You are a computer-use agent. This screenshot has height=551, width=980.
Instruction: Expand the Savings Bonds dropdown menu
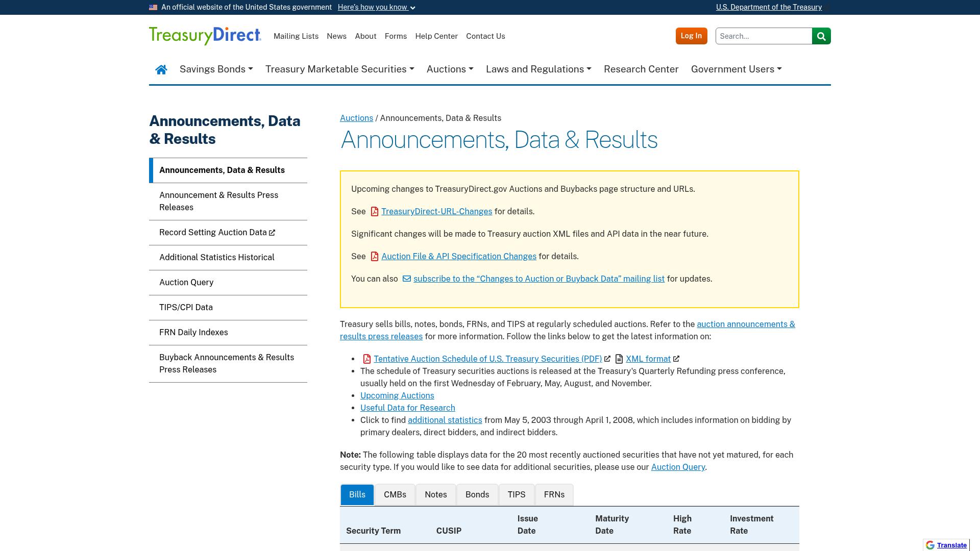point(216,69)
